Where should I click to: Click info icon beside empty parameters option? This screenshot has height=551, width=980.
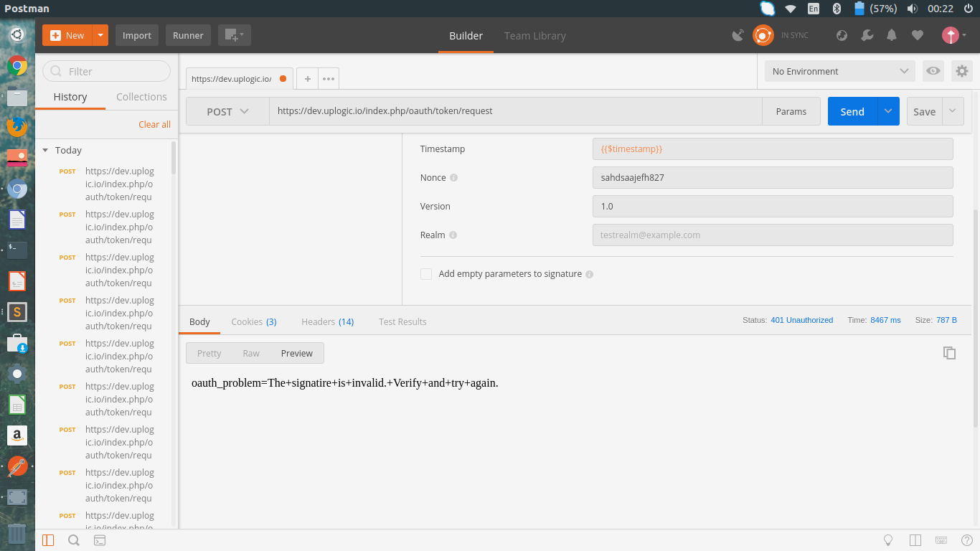pyautogui.click(x=589, y=274)
